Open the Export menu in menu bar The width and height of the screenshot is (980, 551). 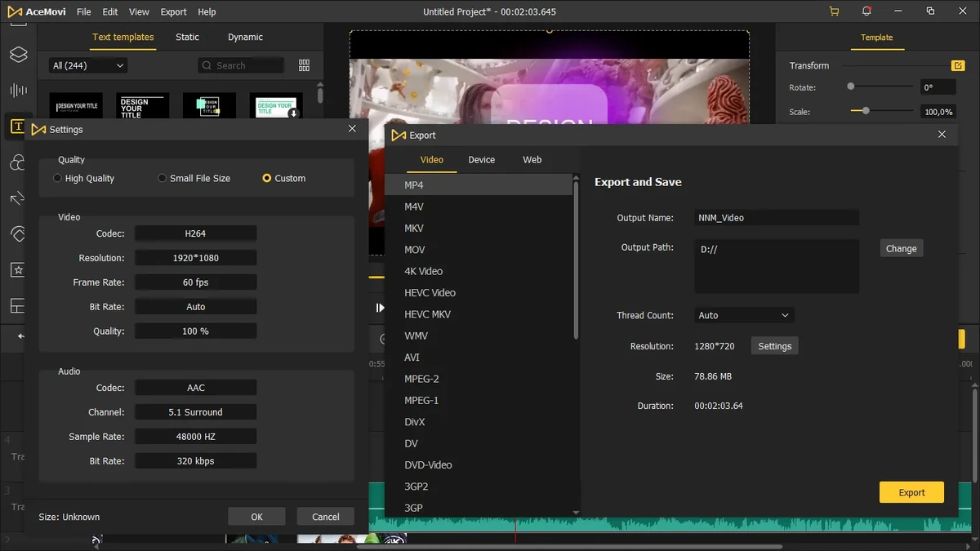click(173, 11)
